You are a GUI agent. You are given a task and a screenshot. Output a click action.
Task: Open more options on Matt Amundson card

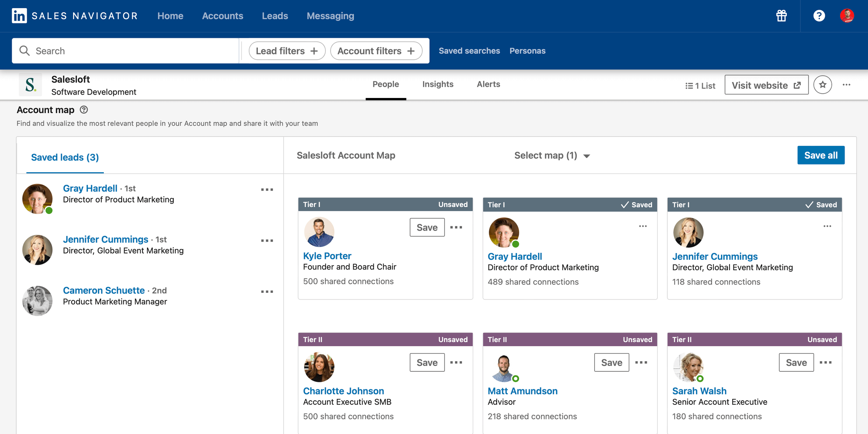641,362
